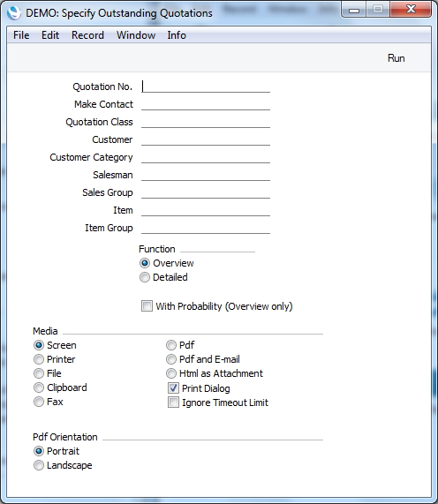Open the Record menu
The width and height of the screenshot is (438, 504).
tap(87, 35)
